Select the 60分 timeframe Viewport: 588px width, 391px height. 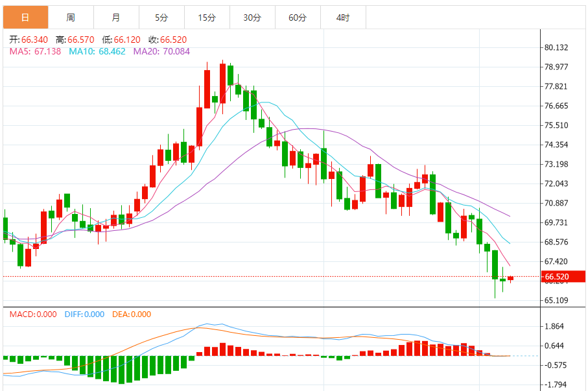tap(298, 18)
